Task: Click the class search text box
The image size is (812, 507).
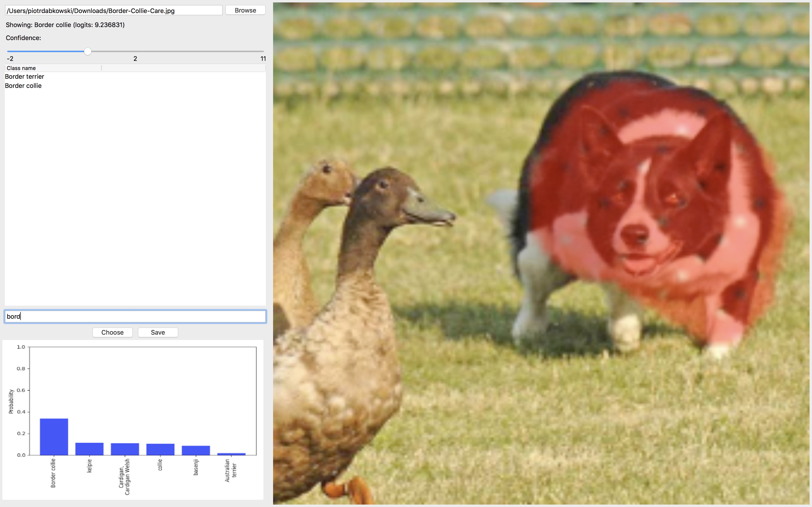Action: click(135, 317)
